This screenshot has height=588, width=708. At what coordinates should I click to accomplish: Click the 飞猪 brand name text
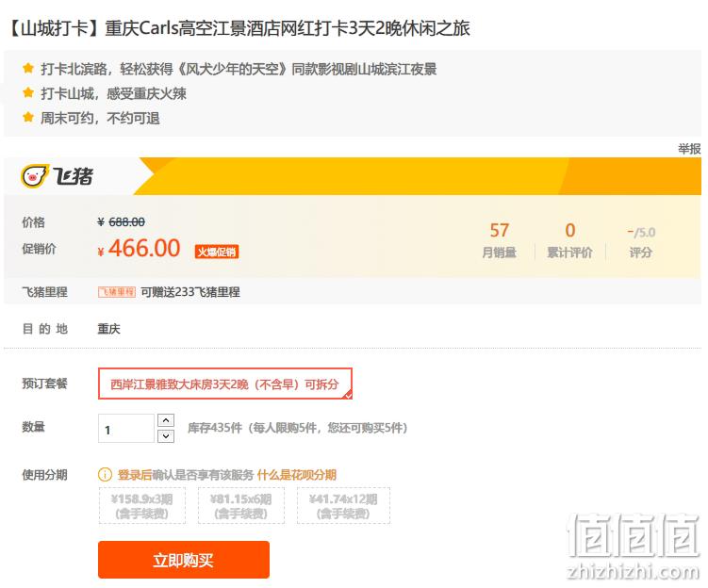74,176
